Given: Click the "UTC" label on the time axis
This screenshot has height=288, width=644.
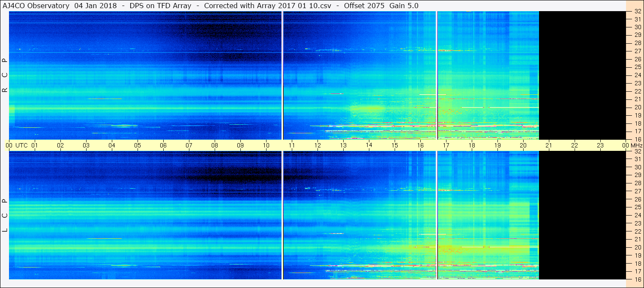Looking at the screenshot, I should click(21, 145).
